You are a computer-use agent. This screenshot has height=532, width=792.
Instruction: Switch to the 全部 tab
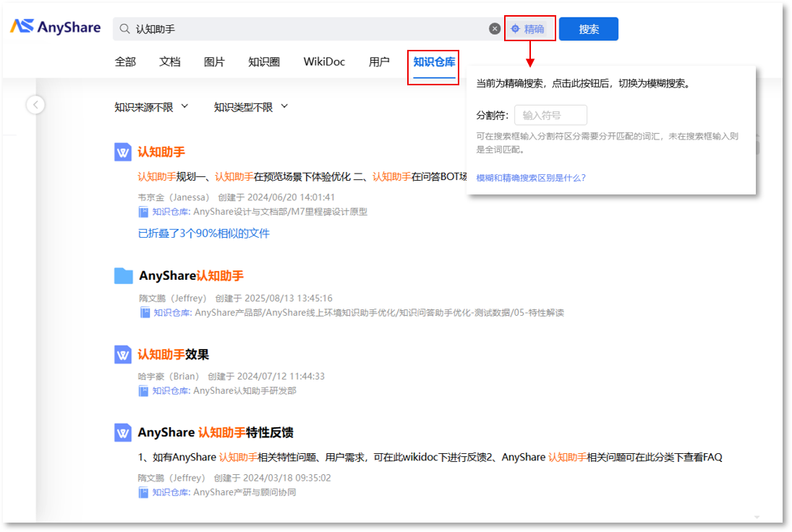point(125,61)
